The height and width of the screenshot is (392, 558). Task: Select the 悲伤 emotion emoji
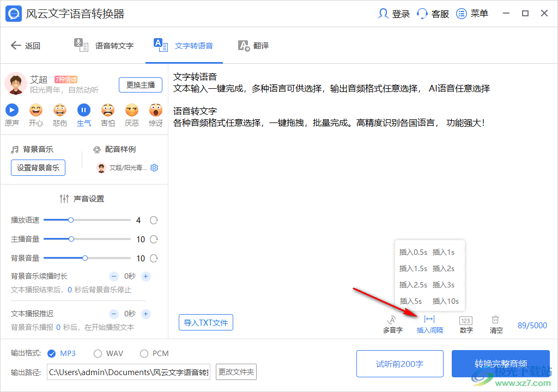click(x=60, y=111)
